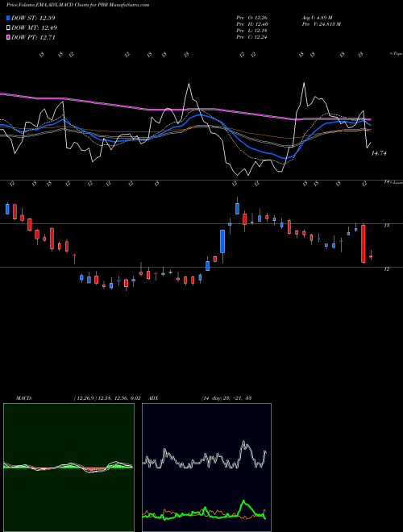Select the 'Pre C: 12.24' value

coord(251,37)
